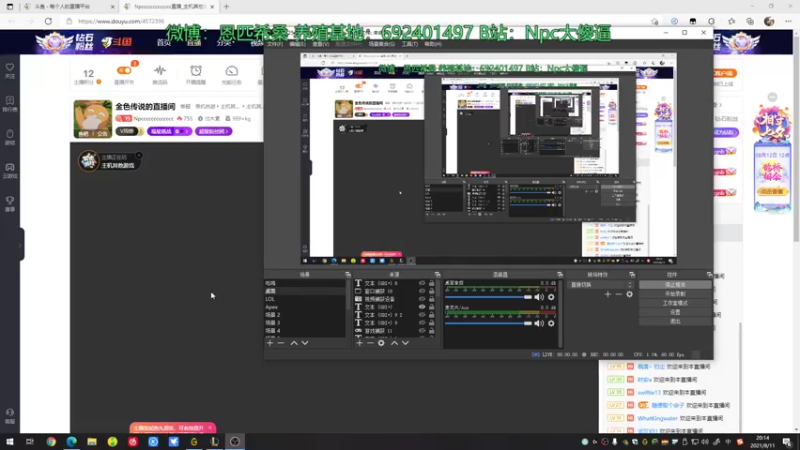
Task: Click the 推流码 waveform icon on Douyu
Action: pyautogui.click(x=160, y=71)
